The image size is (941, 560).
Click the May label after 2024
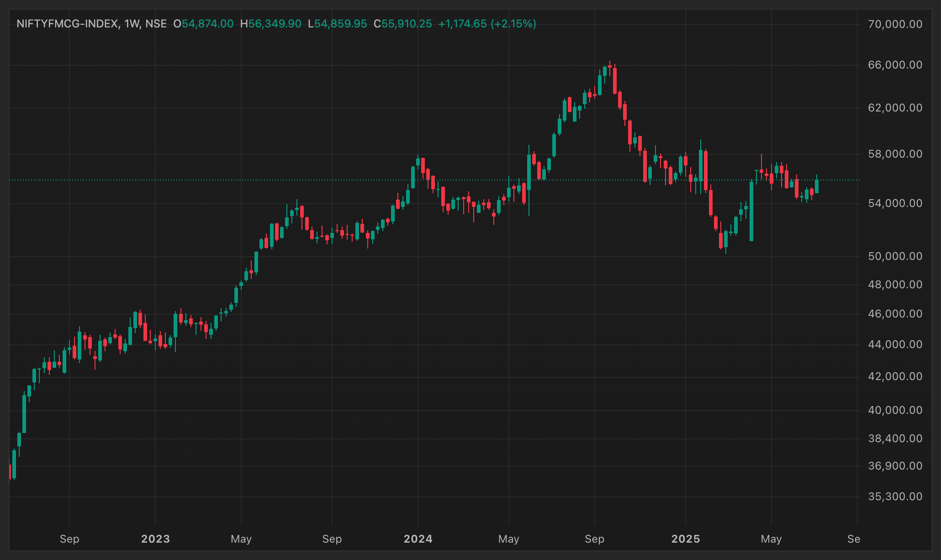coord(509,539)
